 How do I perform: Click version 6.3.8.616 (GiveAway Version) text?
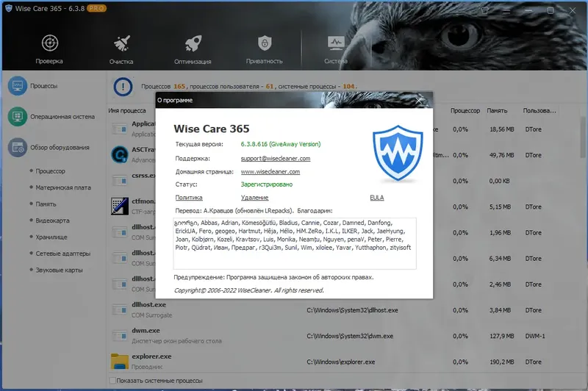click(x=281, y=144)
